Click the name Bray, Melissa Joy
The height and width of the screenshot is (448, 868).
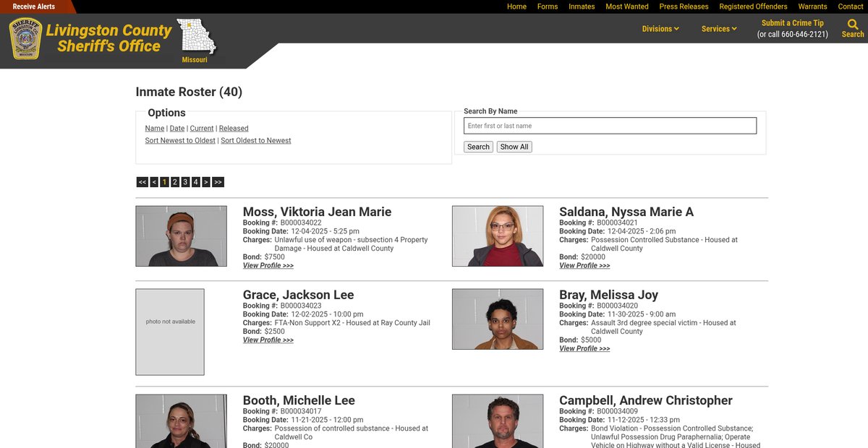coord(608,295)
